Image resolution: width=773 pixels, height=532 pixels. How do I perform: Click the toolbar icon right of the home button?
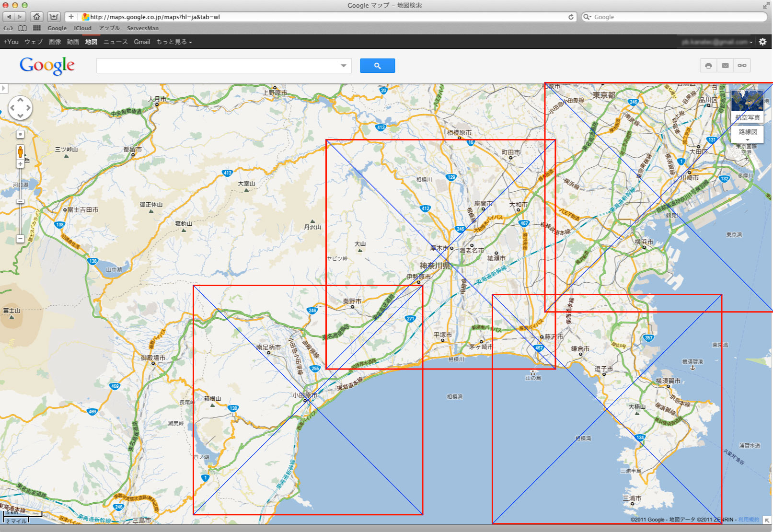54,17
